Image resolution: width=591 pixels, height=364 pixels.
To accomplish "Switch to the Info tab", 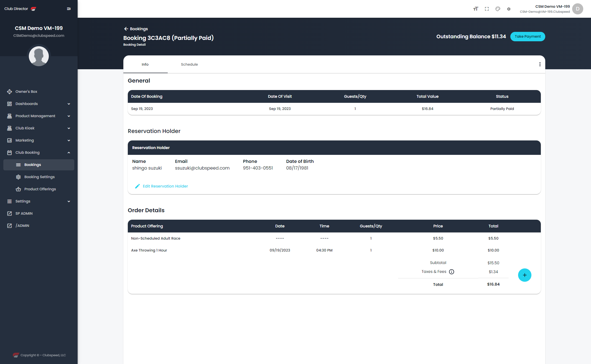I will pos(145,64).
